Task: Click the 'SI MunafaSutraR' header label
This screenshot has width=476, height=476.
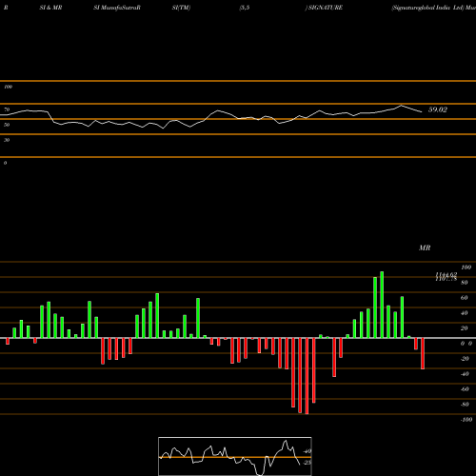Action: point(117,8)
